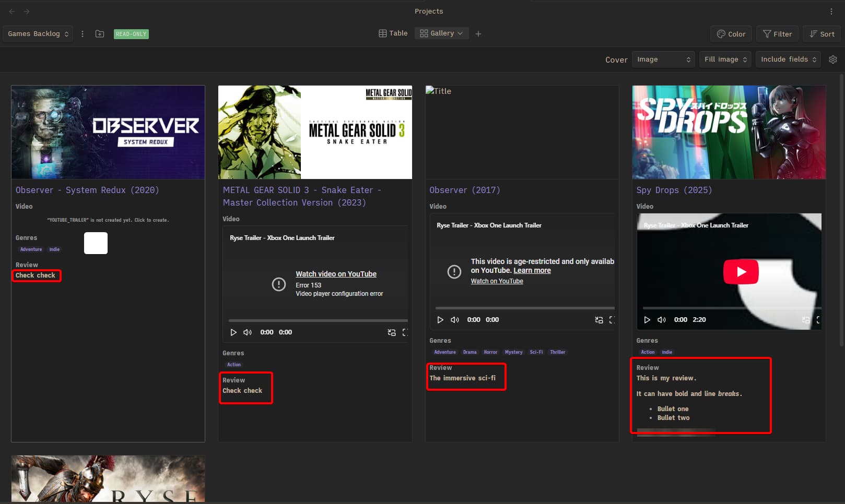Switch to the Table view tab
Screen dimensions: 845x504
(x=393, y=33)
